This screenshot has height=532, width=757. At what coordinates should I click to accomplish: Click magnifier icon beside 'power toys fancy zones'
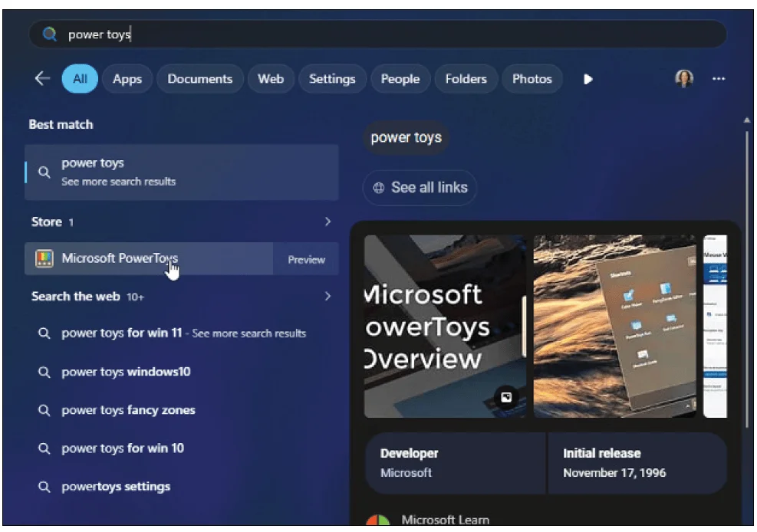pos(44,410)
